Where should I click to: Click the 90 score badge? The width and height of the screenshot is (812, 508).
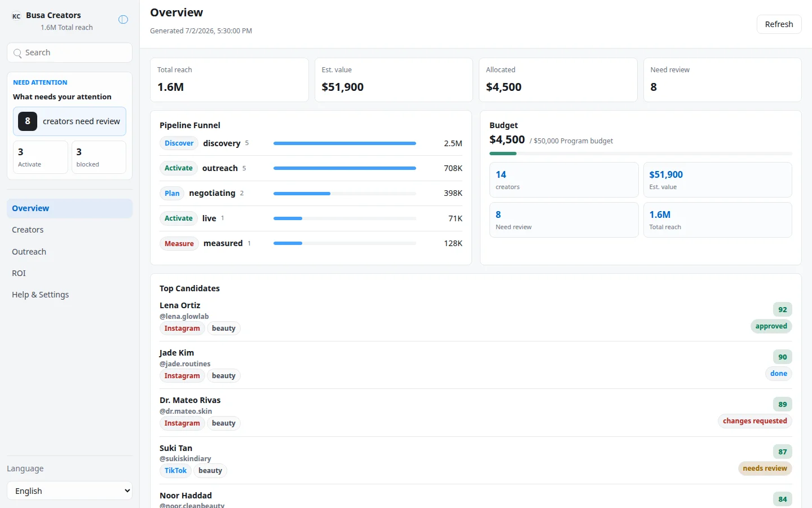(783, 357)
